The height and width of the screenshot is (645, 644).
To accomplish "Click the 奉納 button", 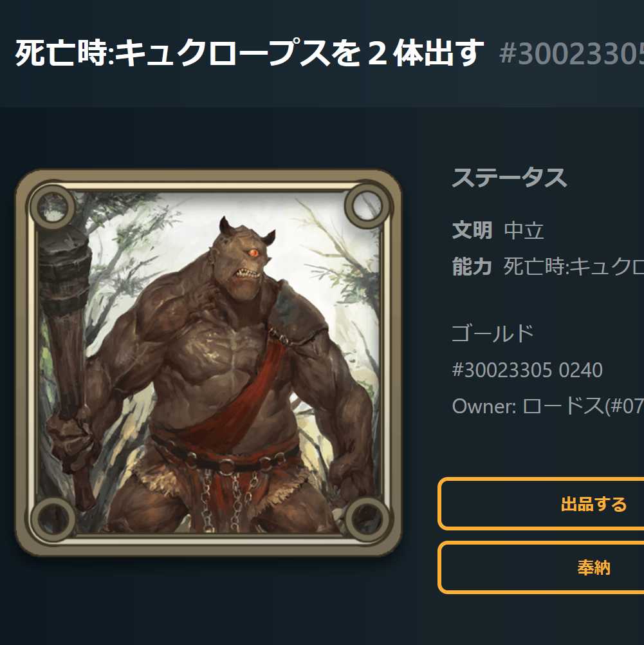I will click(x=541, y=568).
